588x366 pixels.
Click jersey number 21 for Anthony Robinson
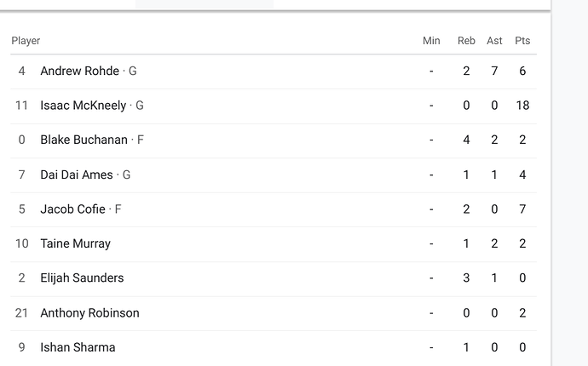click(x=22, y=312)
